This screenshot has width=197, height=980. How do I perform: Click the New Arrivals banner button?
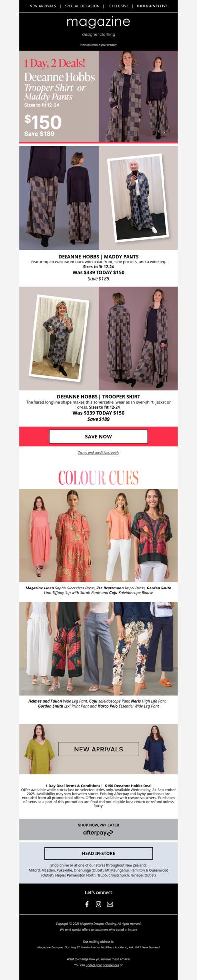(x=98, y=749)
